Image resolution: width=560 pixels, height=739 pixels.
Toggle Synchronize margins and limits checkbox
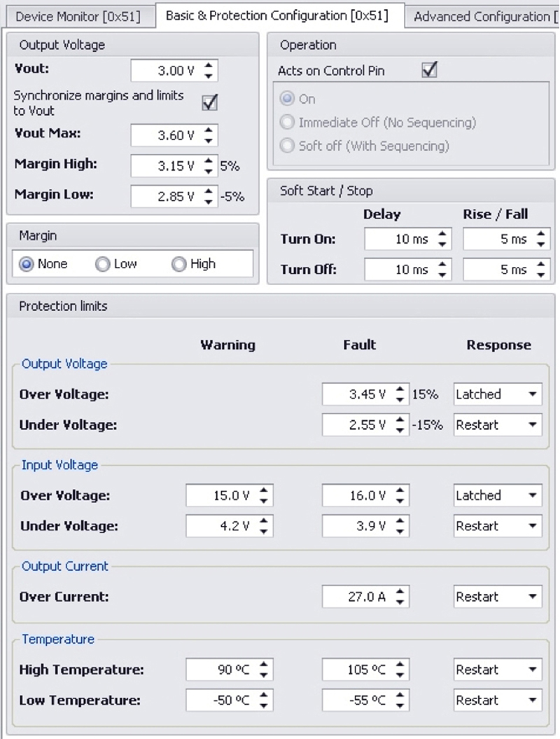click(x=209, y=102)
